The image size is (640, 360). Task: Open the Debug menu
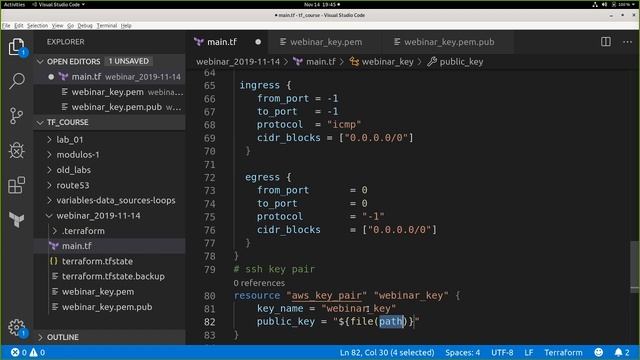(85, 25)
